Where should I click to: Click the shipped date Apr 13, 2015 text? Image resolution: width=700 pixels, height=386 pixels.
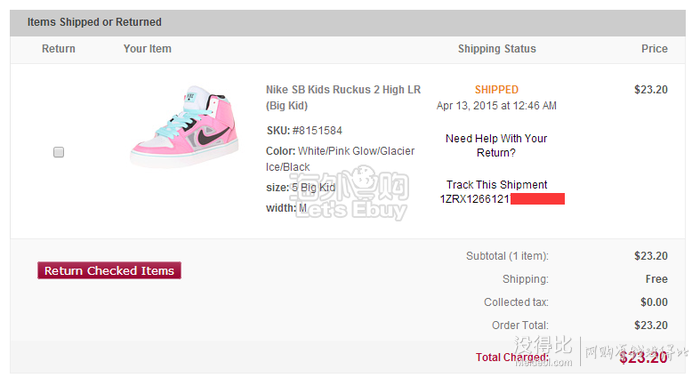pyautogui.click(x=496, y=106)
